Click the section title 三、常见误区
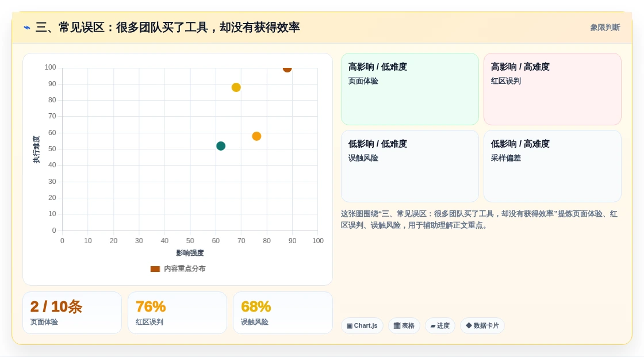This screenshot has height=357, width=644. 167,28
